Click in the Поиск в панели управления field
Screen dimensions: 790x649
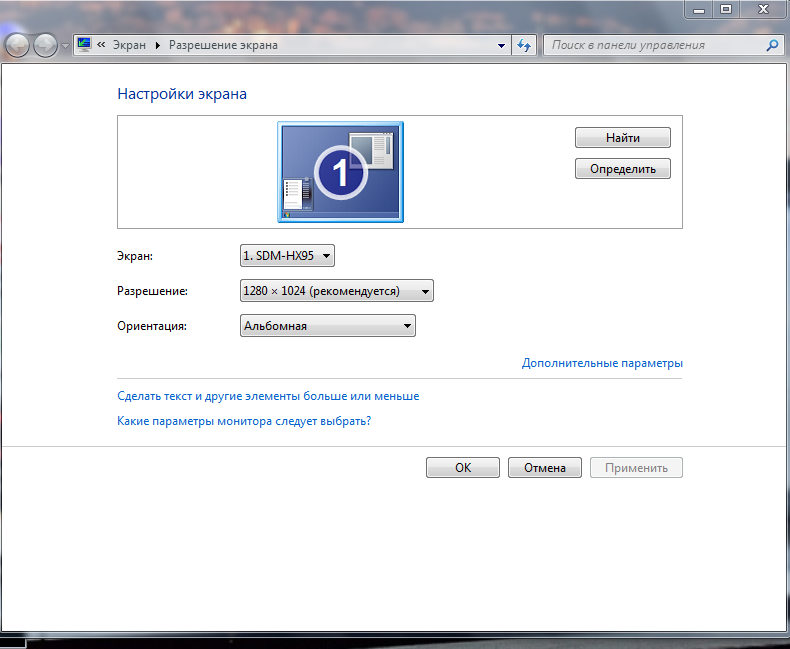pos(655,45)
